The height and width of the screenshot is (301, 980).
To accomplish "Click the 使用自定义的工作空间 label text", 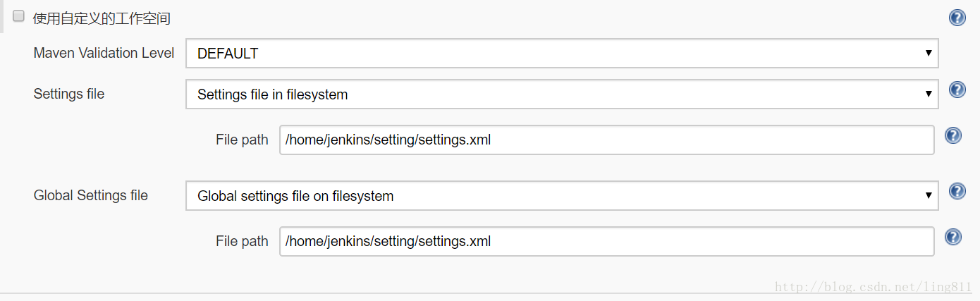I will [102, 18].
